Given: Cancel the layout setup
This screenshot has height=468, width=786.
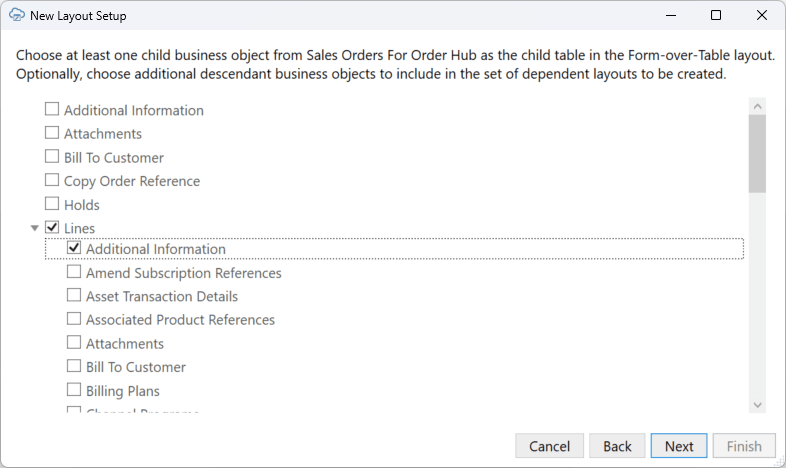Looking at the screenshot, I should click(549, 446).
